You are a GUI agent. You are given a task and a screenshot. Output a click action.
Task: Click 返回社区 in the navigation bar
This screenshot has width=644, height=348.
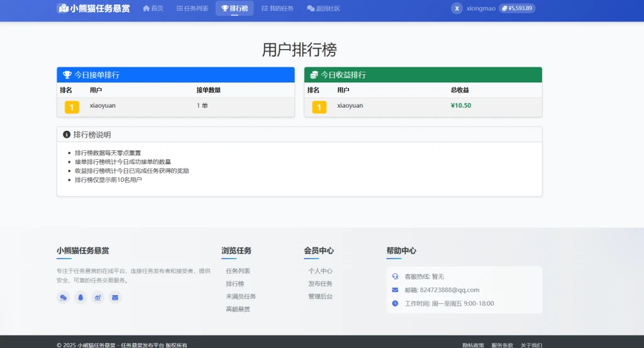(x=323, y=9)
